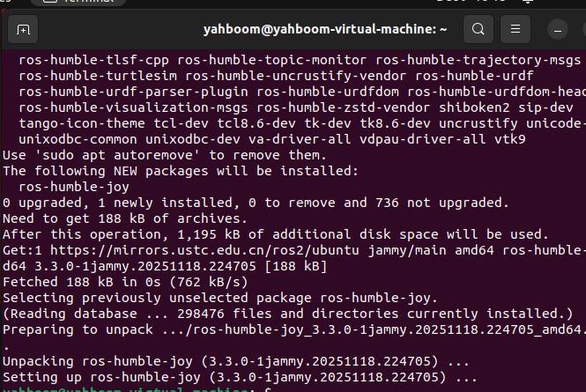Click package name 'ros-humble-zstd-vendor'
The height and width of the screenshot is (392, 586).
pyautogui.click(x=343, y=107)
